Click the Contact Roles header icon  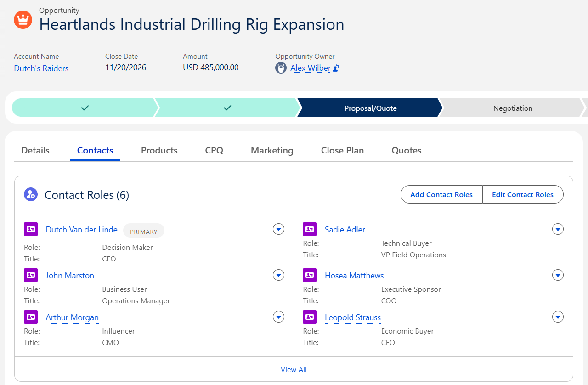31,194
